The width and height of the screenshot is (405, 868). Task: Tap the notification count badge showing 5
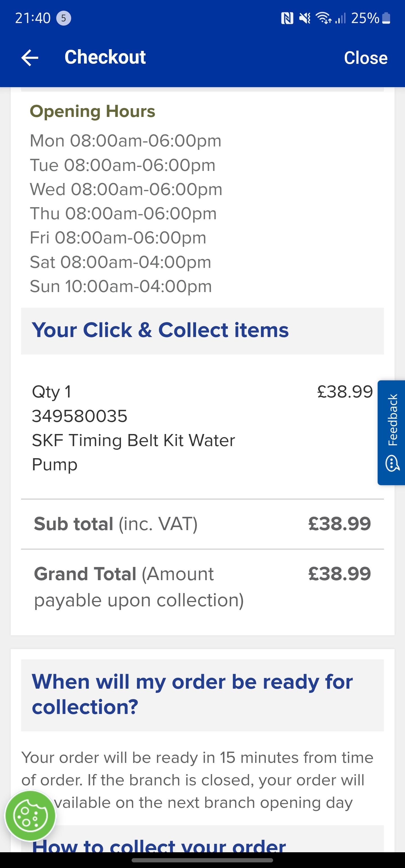point(63,18)
